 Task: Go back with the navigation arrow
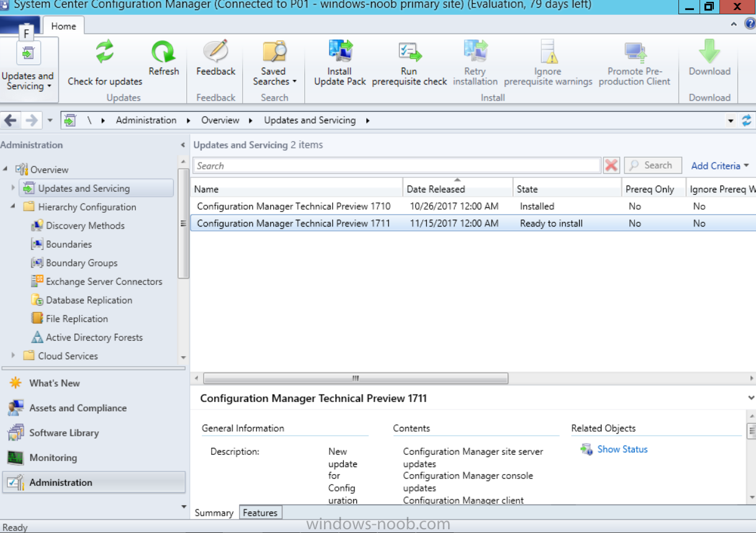(11, 120)
